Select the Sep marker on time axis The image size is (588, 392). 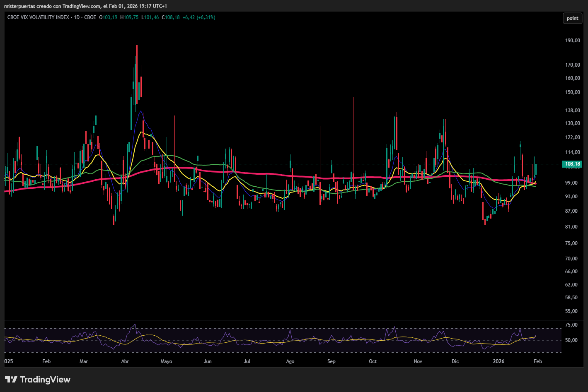tap(332, 361)
